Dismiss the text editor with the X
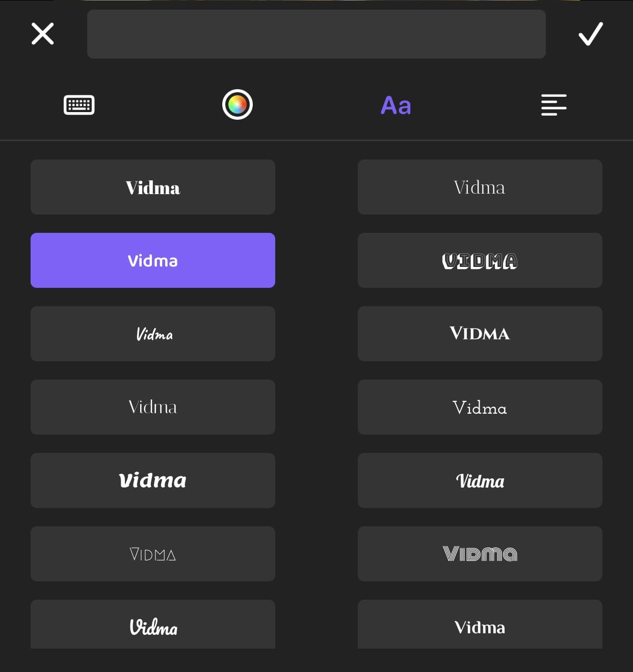This screenshot has height=672, width=633. [42, 34]
